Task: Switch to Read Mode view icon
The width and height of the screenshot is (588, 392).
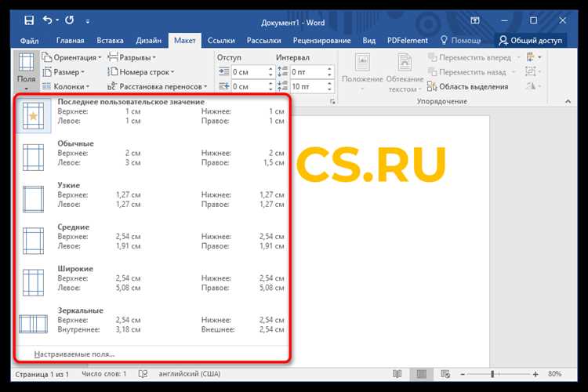Action: click(x=397, y=374)
